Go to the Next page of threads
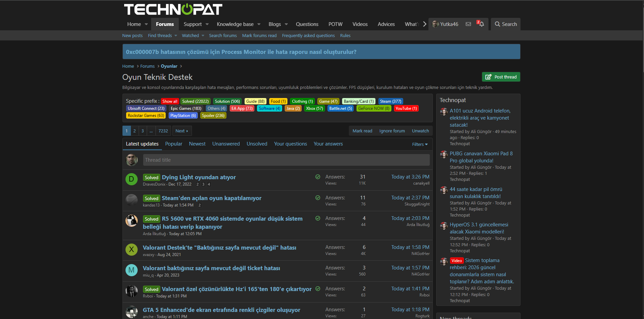This screenshot has width=644, height=319. (x=182, y=131)
